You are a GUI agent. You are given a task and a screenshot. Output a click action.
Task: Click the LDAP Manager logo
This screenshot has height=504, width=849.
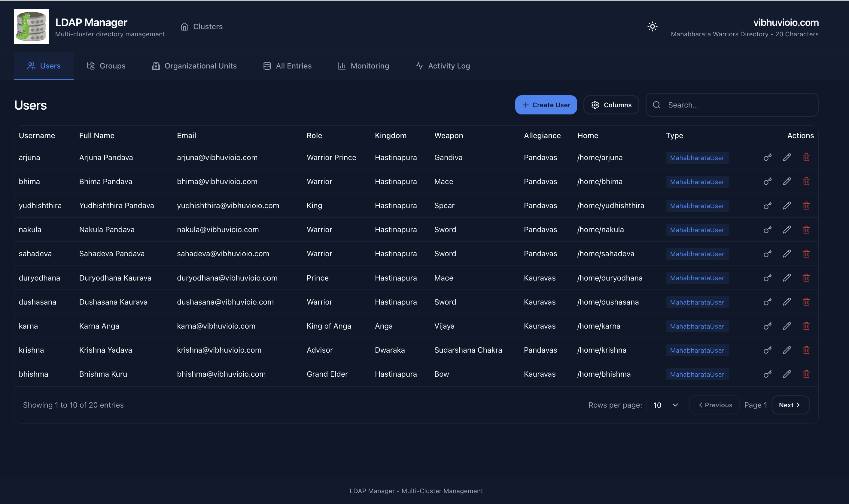31,26
